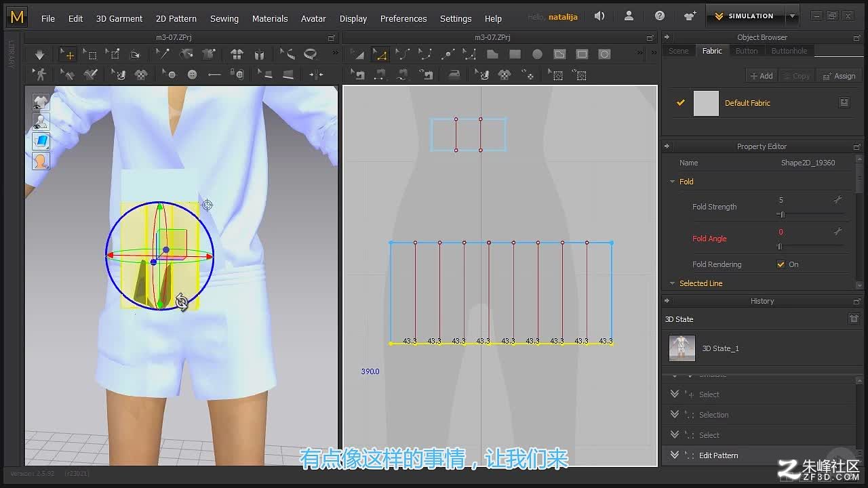Open the Simulation mode dropdown arrow
This screenshot has width=868, height=488.
(791, 16)
